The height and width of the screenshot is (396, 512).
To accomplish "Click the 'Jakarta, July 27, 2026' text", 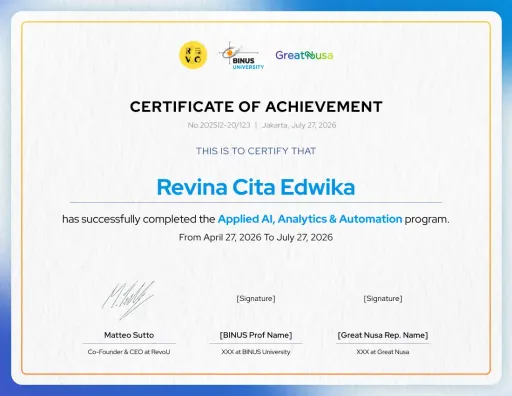I will coord(299,125).
